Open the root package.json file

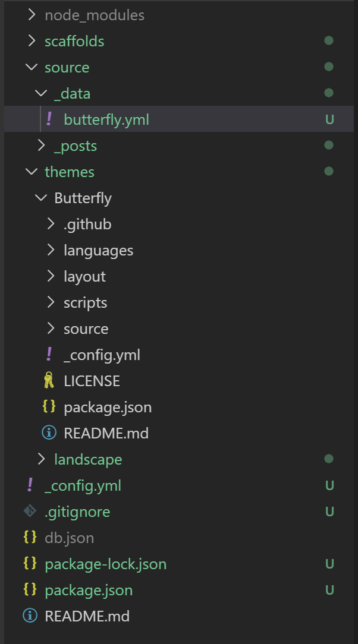89,590
